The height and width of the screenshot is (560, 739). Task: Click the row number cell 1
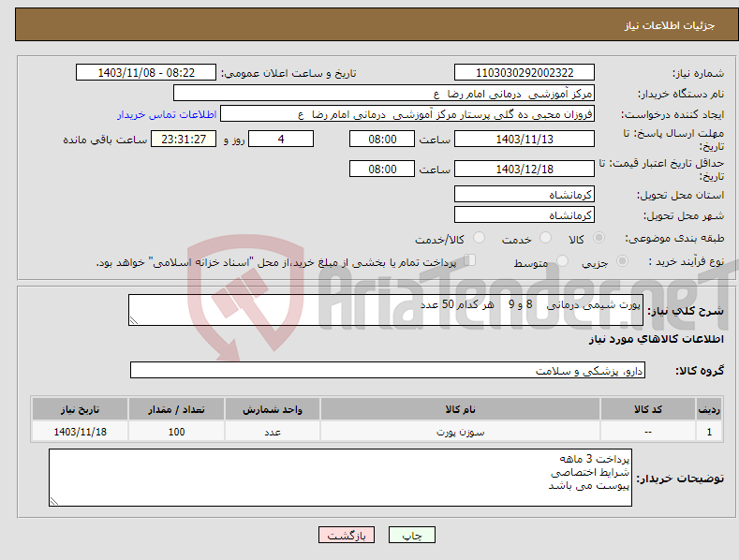click(x=709, y=432)
